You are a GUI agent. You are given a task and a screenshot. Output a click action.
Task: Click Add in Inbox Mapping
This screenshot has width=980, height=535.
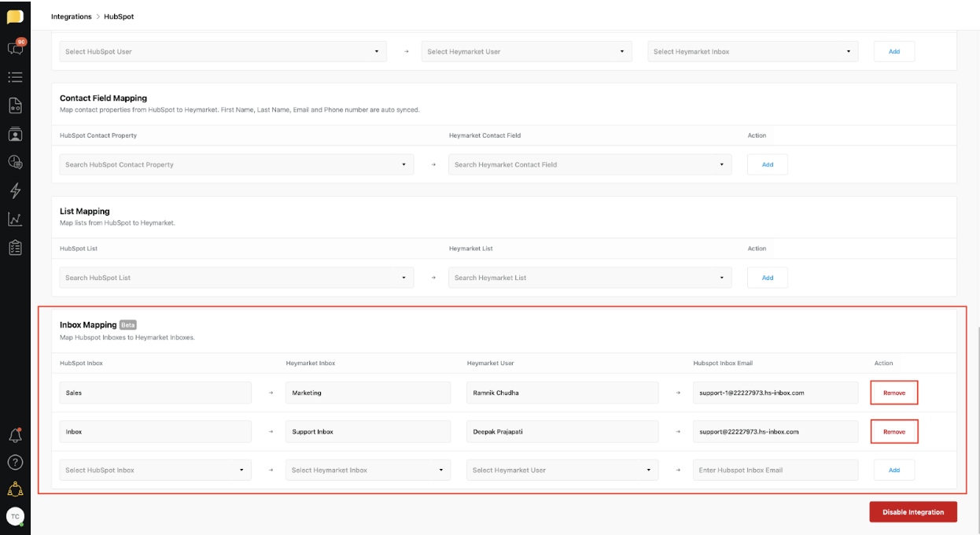(894, 470)
